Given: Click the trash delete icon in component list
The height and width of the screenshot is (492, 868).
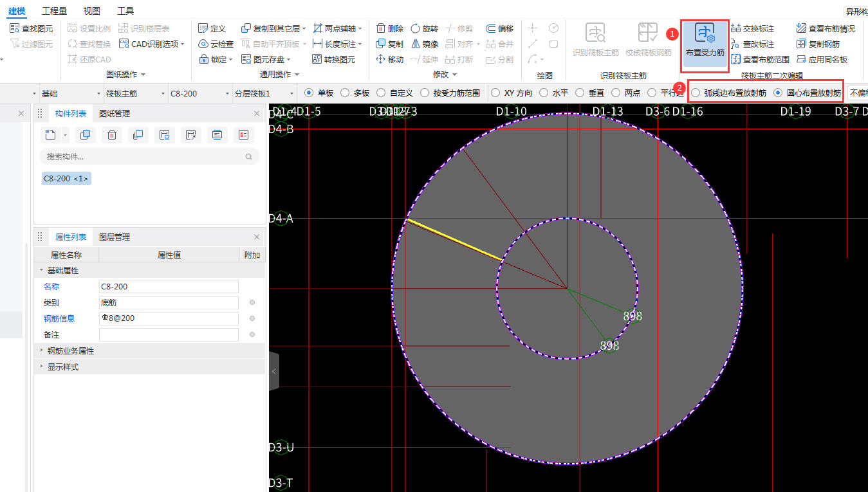Looking at the screenshot, I should [x=111, y=134].
